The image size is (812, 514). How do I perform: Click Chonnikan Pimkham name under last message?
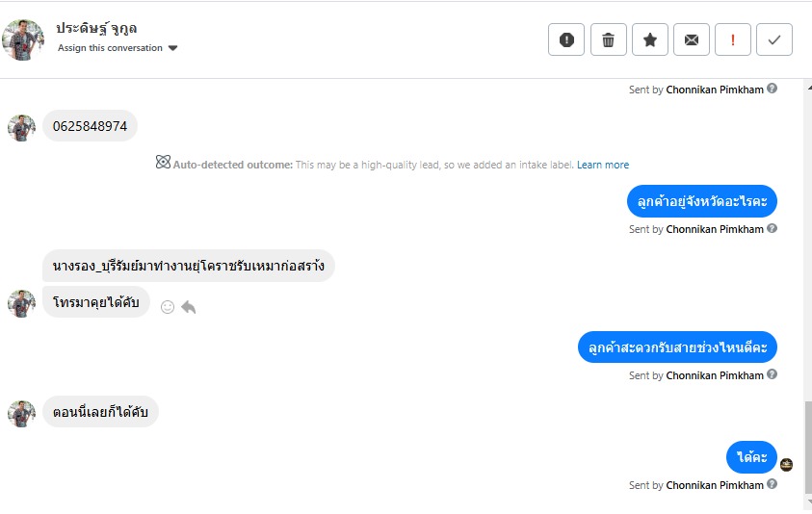pos(715,485)
